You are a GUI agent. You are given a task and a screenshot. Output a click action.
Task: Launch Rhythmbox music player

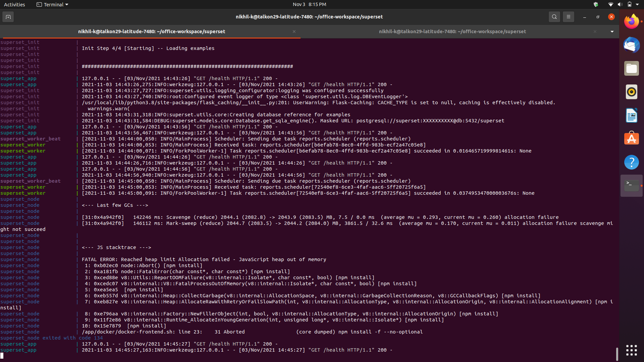pos(631,92)
